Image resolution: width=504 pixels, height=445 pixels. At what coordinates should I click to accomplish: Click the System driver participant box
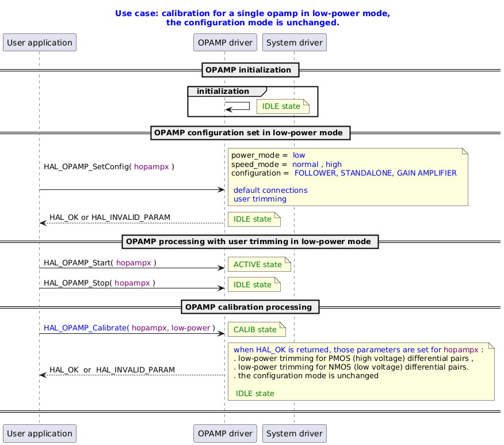294,42
